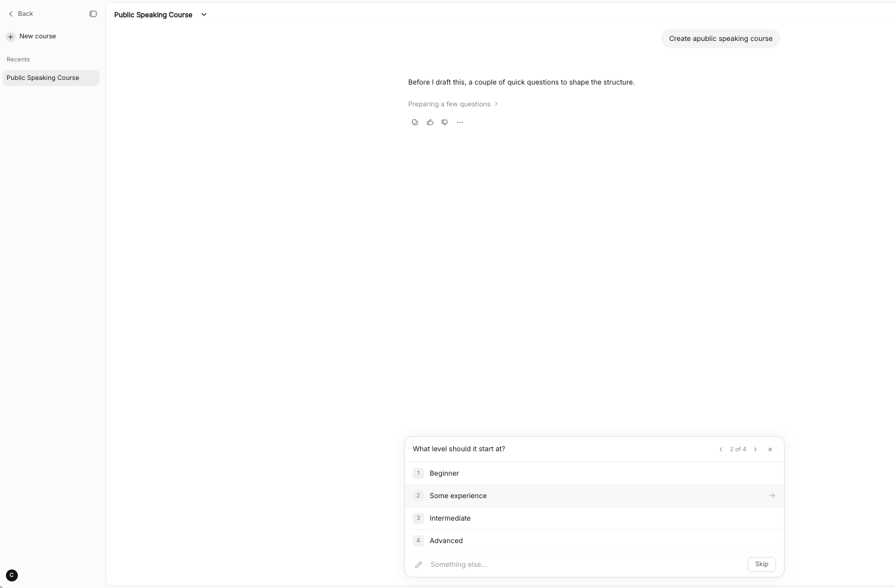Viewport: 895px width, 588px height.
Task: Give thumbs down to the response
Action: 445,122
